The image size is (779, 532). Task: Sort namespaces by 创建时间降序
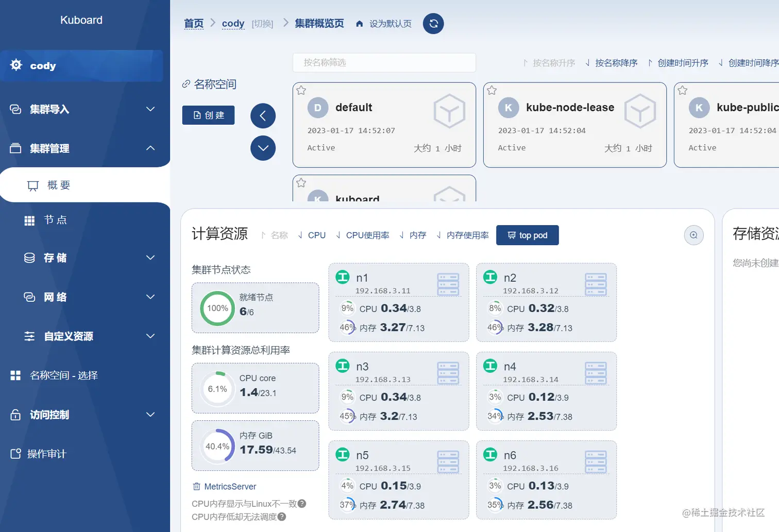coord(748,63)
